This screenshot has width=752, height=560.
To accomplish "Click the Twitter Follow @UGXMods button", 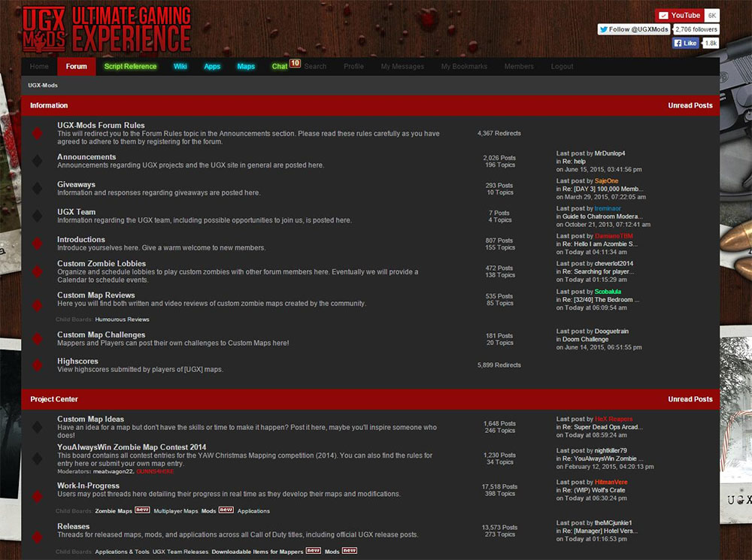I will 633,29.
